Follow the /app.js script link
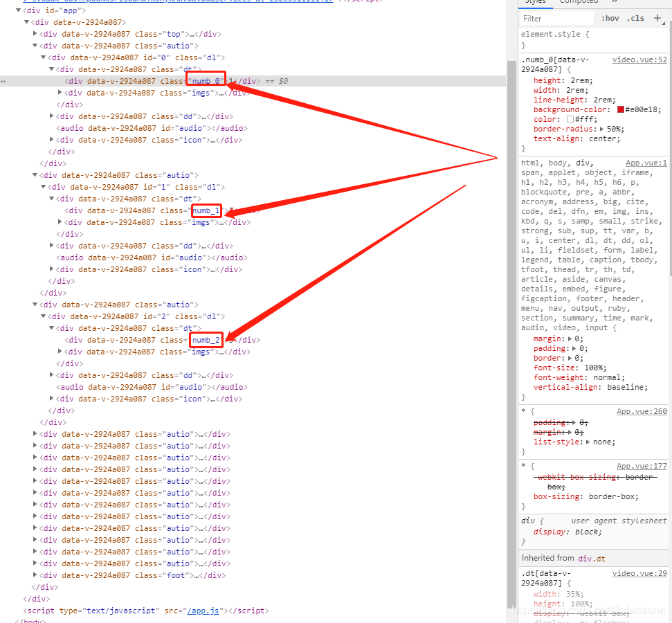The width and height of the screenshot is (672, 623). click(203, 611)
